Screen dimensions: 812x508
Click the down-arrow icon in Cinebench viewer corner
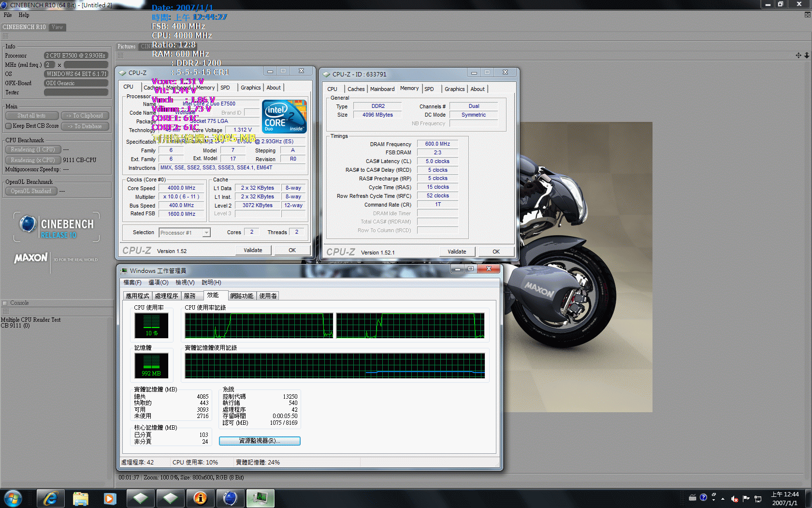[807, 55]
